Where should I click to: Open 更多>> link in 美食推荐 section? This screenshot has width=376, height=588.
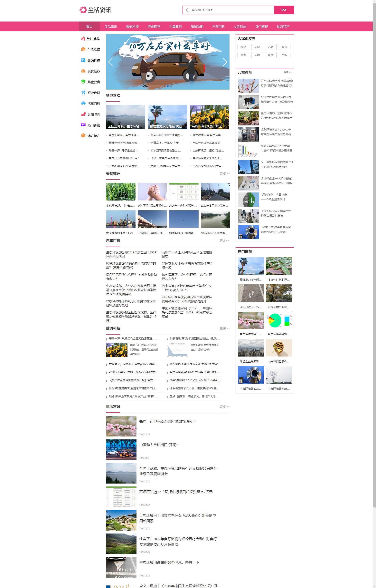click(224, 173)
